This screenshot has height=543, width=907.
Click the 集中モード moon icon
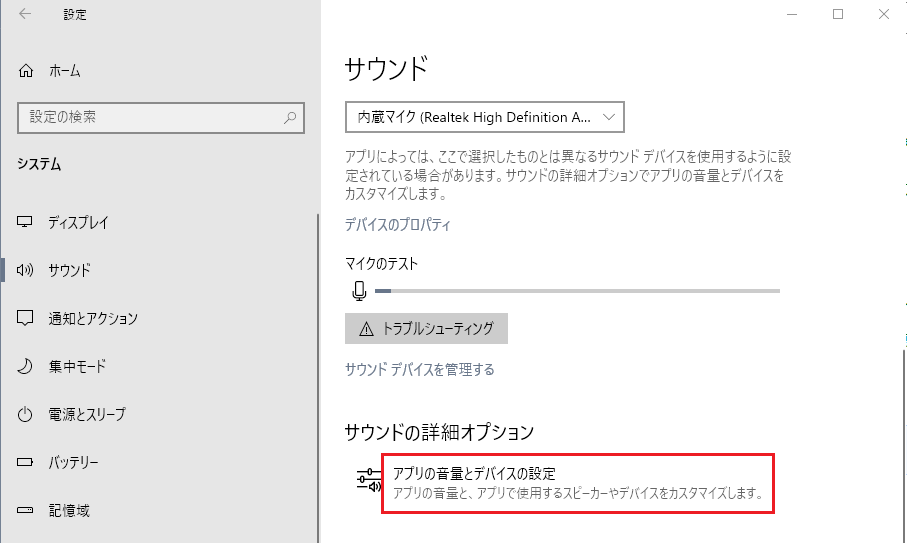pos(25,366)
